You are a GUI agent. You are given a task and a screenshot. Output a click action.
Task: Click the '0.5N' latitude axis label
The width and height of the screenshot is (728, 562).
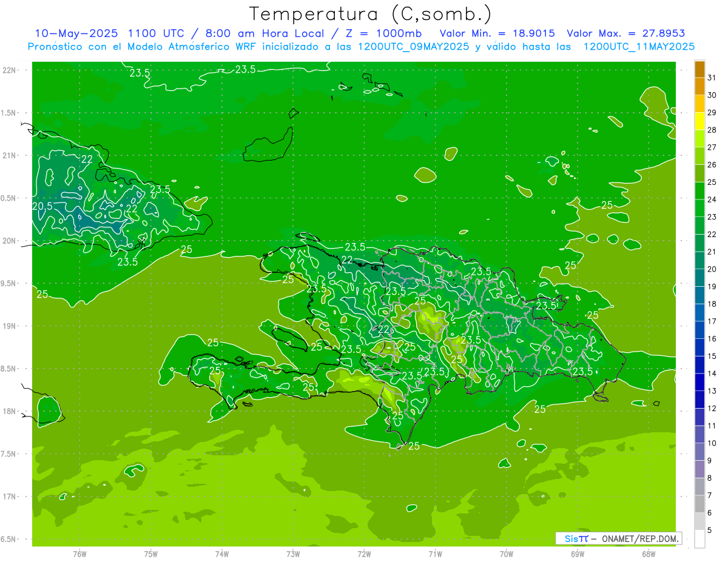[8, 198]
